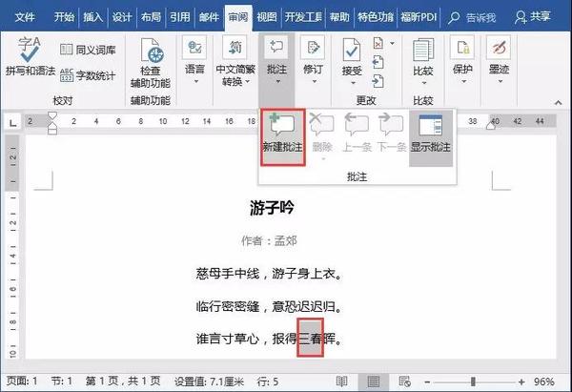Viewport: 572px width, 392px height.
Task: Click the Protect (保护) icon
Action: click(x=462, y=48)
